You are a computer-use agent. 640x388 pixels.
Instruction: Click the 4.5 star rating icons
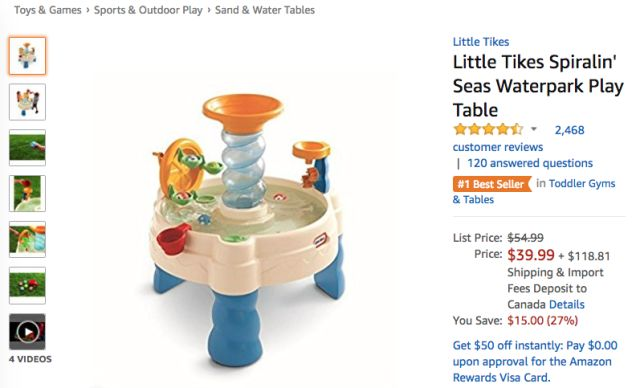488,129
